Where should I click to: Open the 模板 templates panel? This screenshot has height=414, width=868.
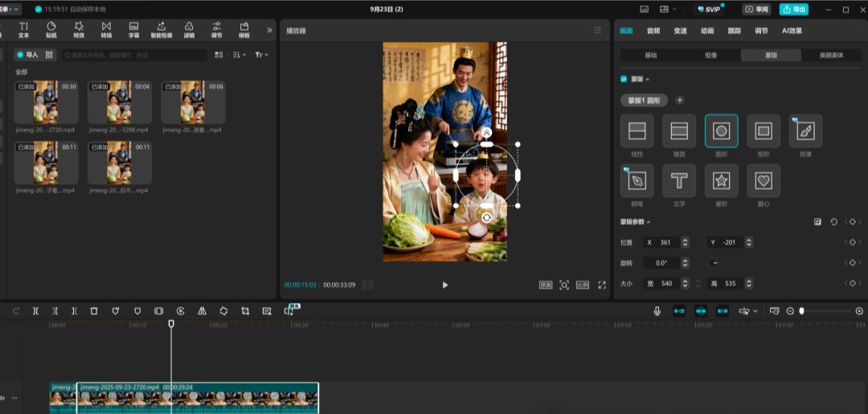[244, 30]
